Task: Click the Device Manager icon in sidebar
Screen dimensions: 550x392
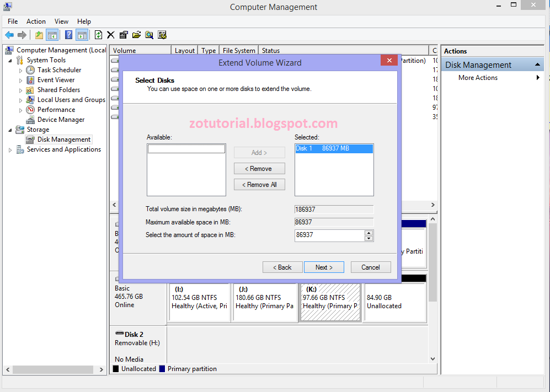Action: [30, 119]
